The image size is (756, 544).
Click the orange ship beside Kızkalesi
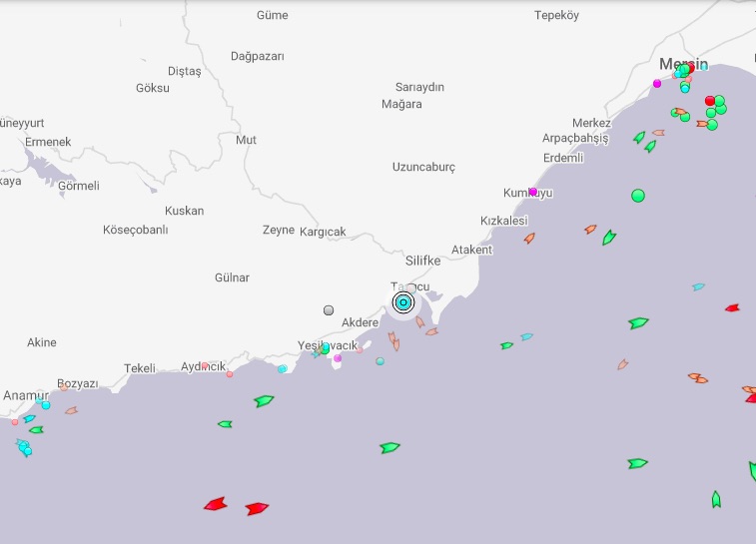[529, 238]
